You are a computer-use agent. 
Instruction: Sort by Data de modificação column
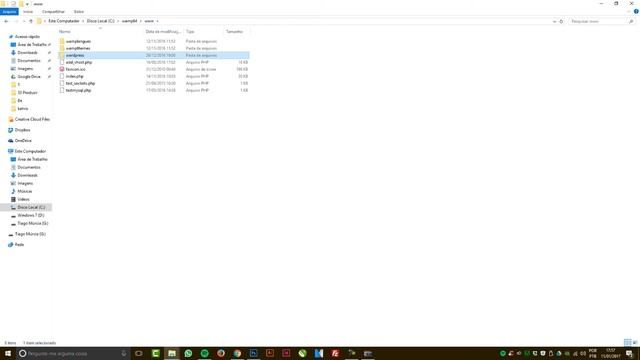pos(163,31)
